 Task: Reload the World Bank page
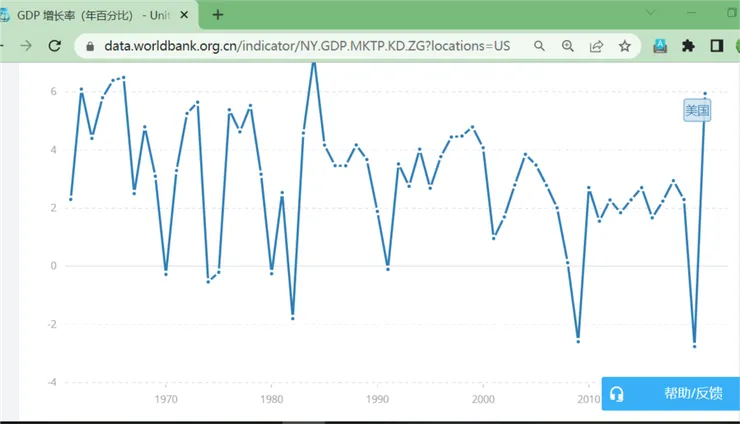[55, 46]
